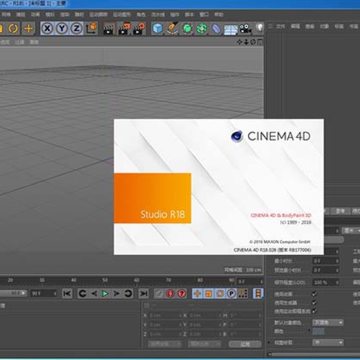This screenshot has width=360, height=360.
Task: Open the coordinate object-mode dropdown
Action: point(165,344)
